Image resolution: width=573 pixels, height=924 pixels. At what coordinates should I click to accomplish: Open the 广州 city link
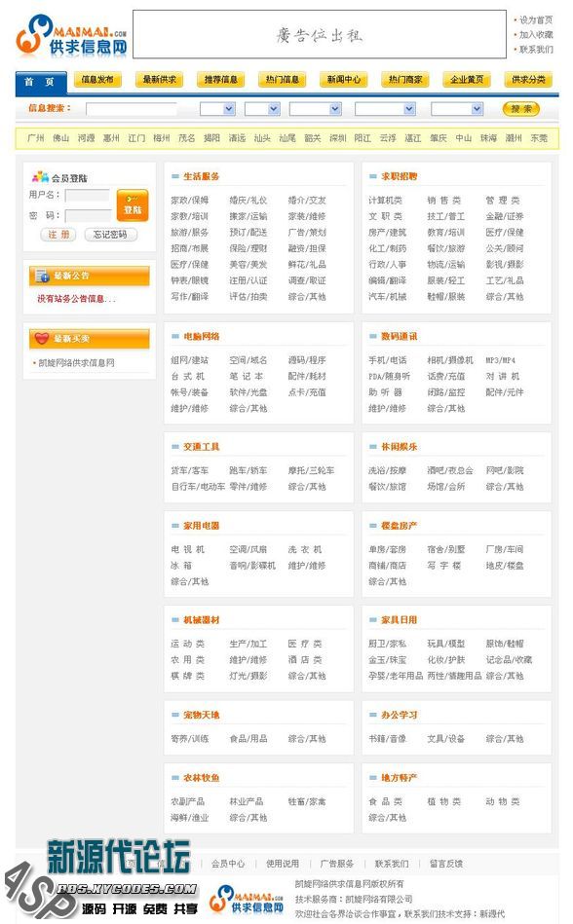coord(35,138)
